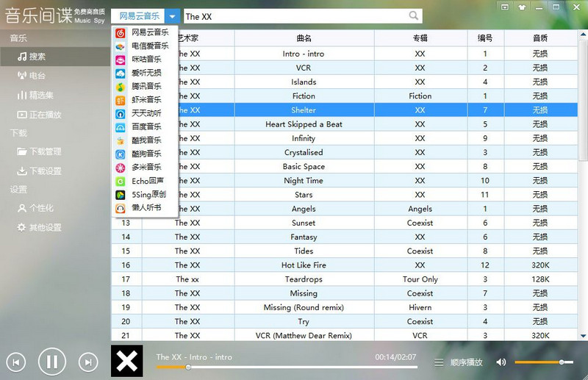The height and width of the screenshot is (380, 588).
Task: Change 顺序播放 playback mode
Action: pyautogui.click(x=466, y=362)
